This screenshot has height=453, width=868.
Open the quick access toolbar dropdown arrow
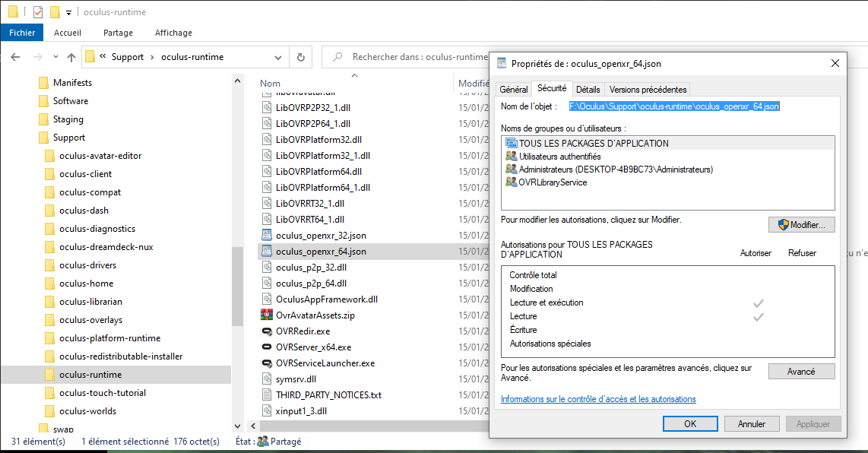click(68, 13)
